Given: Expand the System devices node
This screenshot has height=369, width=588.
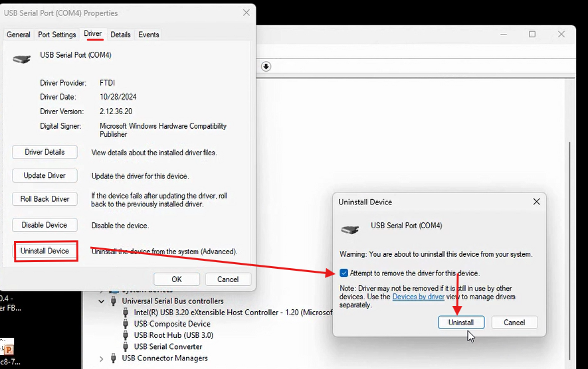Looking at the screenshot, I should [x=102, y=290].
